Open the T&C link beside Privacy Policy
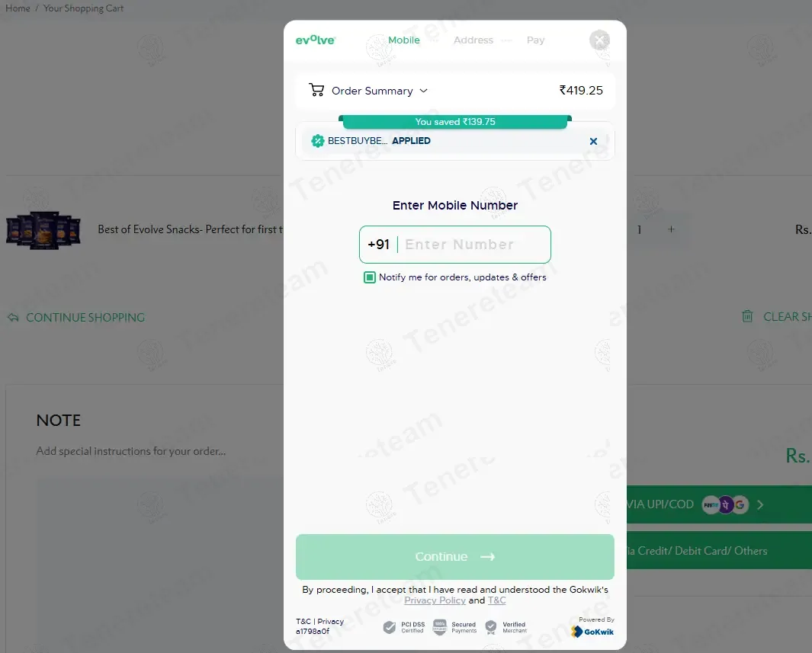Image resolution: width=812 pixels, height=653 pixels. 496,600
